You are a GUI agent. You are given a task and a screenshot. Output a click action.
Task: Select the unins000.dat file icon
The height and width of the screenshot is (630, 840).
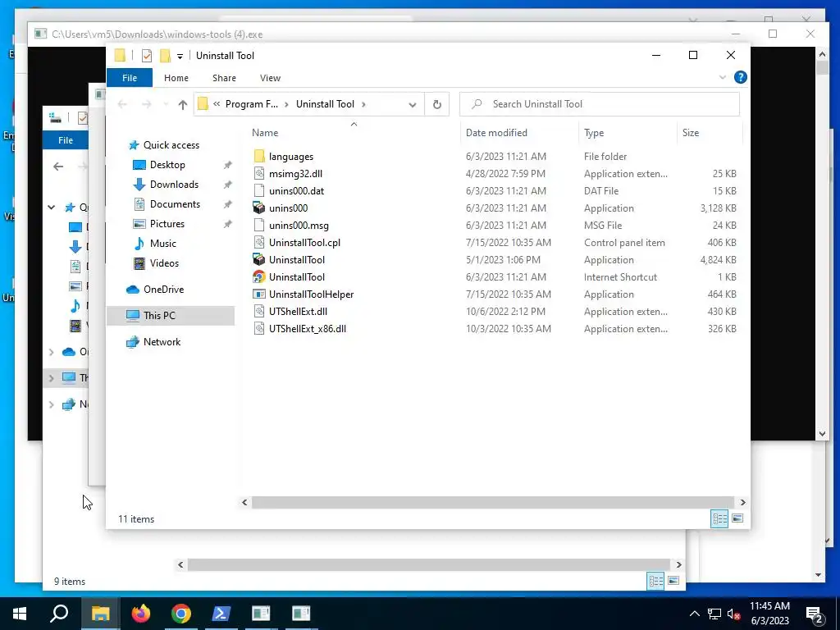coord(258,190)
